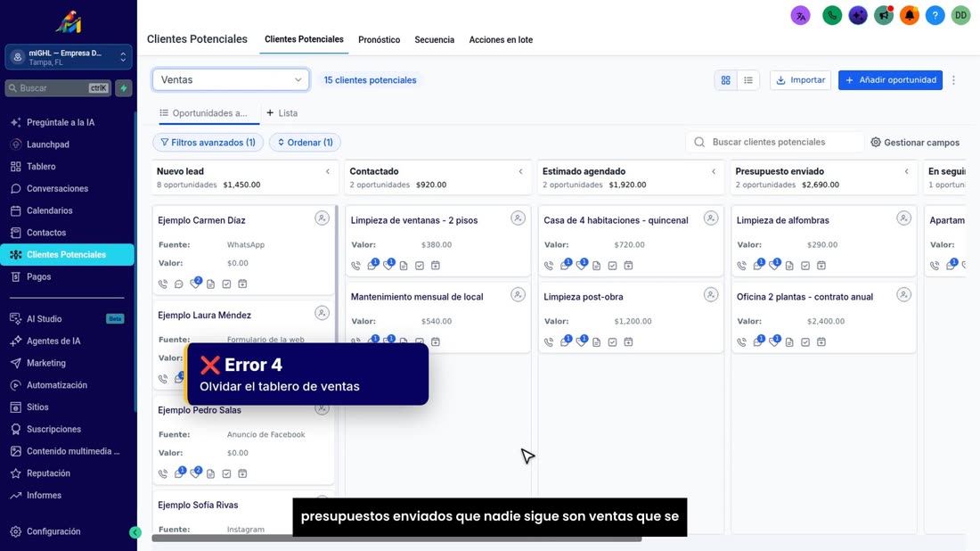Viewport: 980px width, 551px height.
Task: Open the blue help question mark icon
Action: pyautogui.click(x=935, y=16)
